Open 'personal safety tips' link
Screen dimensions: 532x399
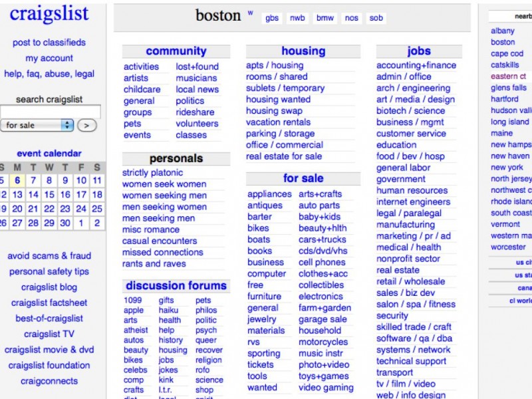click(49, 271)
